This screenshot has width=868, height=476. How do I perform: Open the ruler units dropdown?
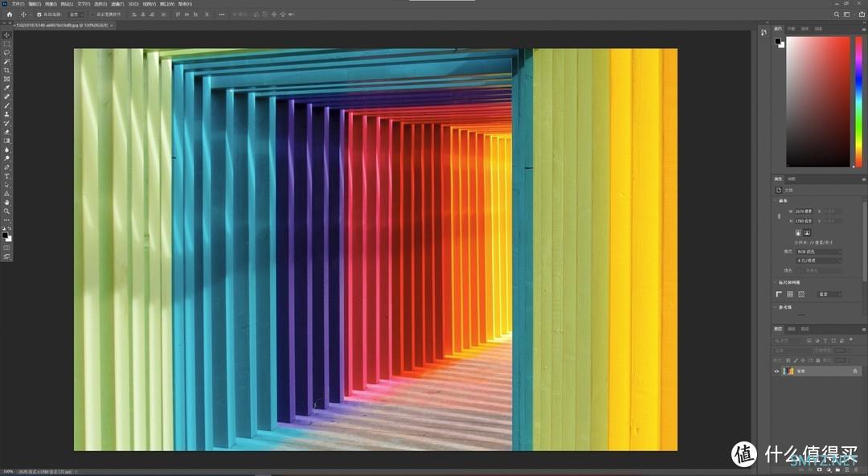pyautogui.click(x=829, y=293)
